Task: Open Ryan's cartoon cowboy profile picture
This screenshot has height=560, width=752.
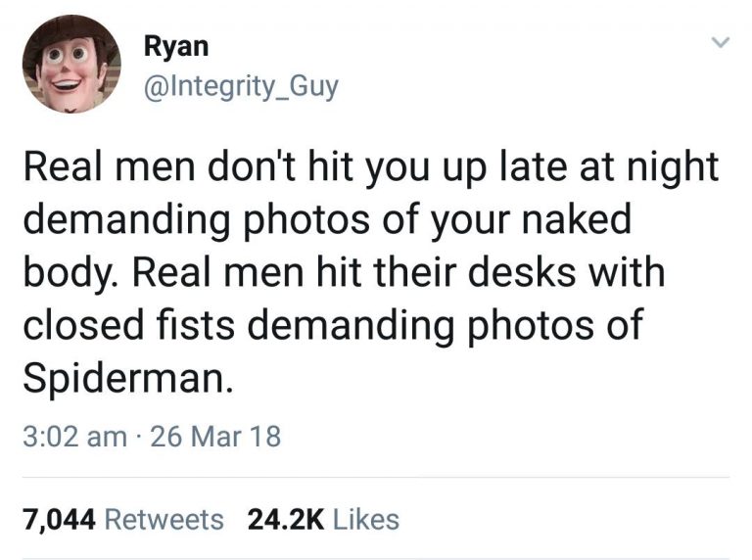Action: [71, 65]
